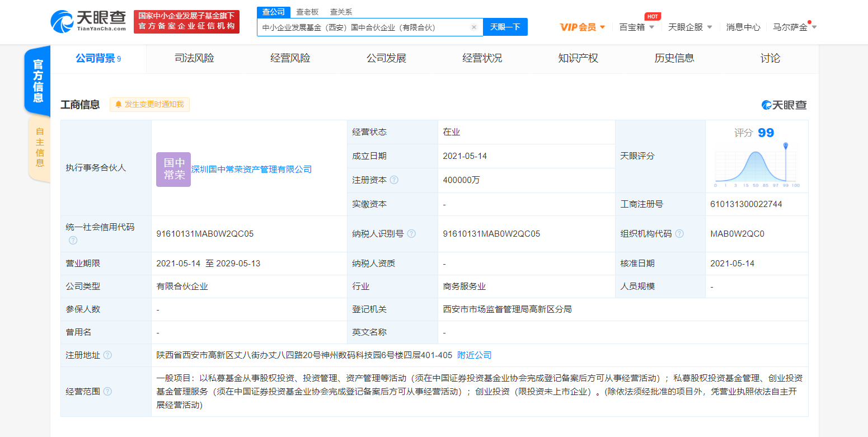
Task: Click the 成立日期 value 2021-05-14
Action: (x=465, y=156)
